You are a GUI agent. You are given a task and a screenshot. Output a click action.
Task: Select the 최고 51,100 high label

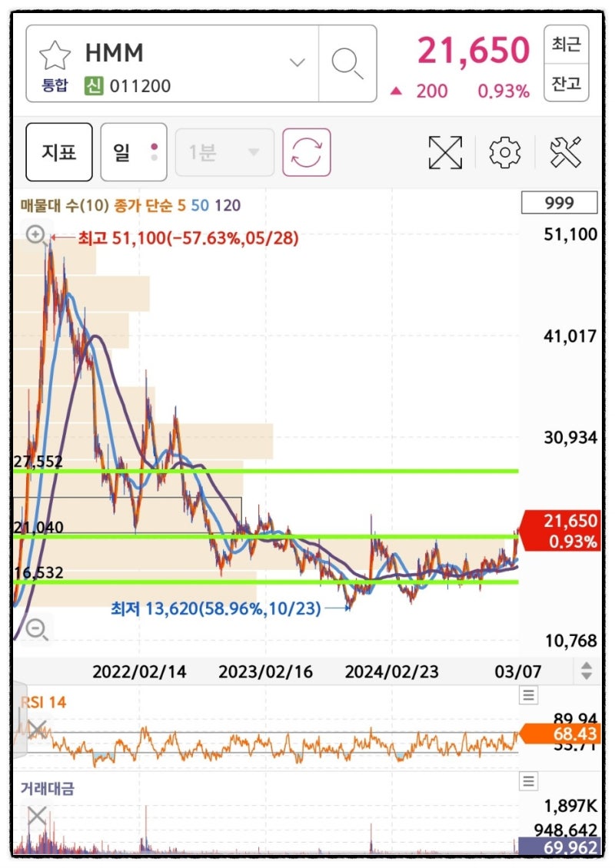click(x=188, y=238)
